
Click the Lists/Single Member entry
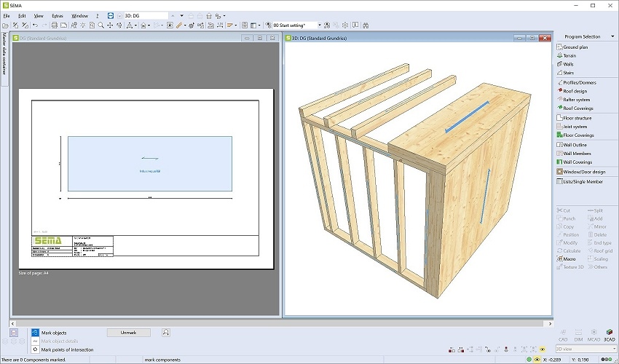point(583,181)
